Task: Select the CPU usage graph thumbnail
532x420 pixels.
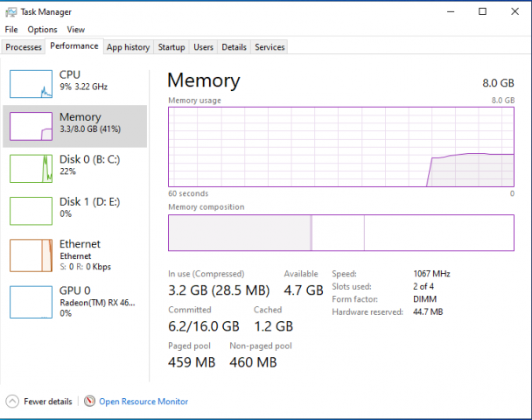Action: [31, 83]
